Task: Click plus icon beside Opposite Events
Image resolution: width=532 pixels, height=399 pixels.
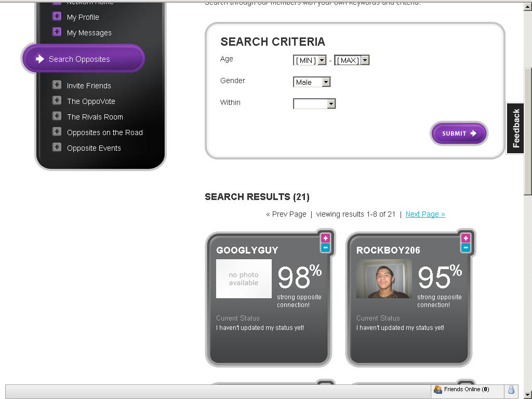Action: [x=57, y=147]
